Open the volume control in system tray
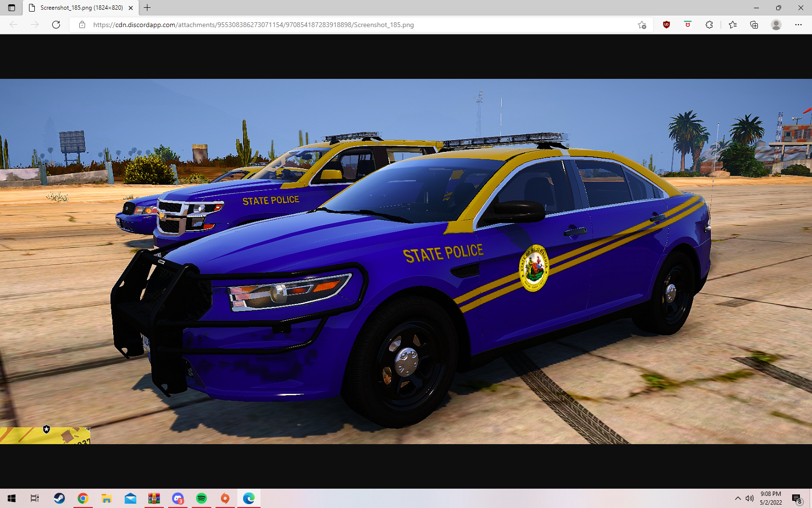 pyautogui.click(x=750, y=498)
